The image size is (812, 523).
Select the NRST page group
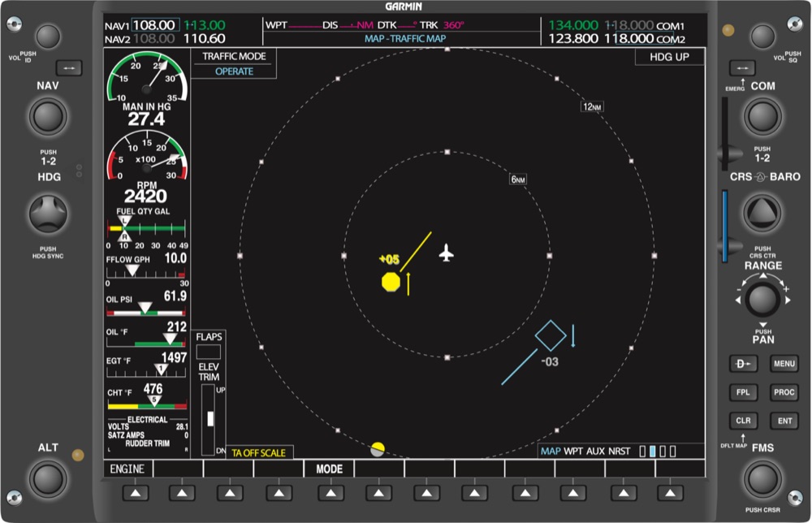tap(620, 451)
